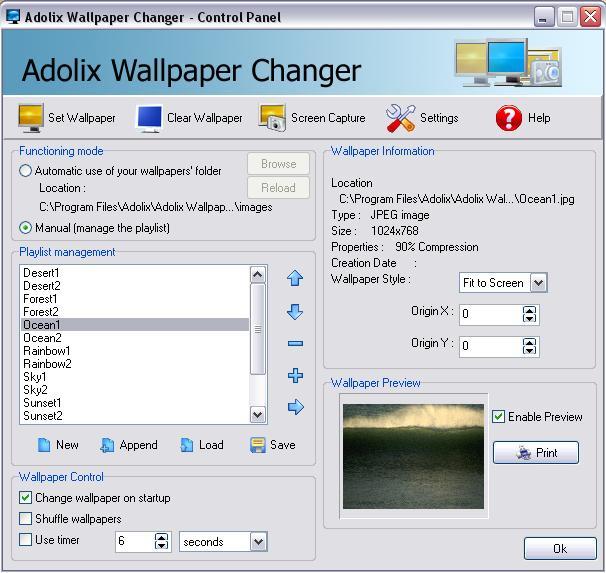Select Sunset1 in the playlist

134,403
